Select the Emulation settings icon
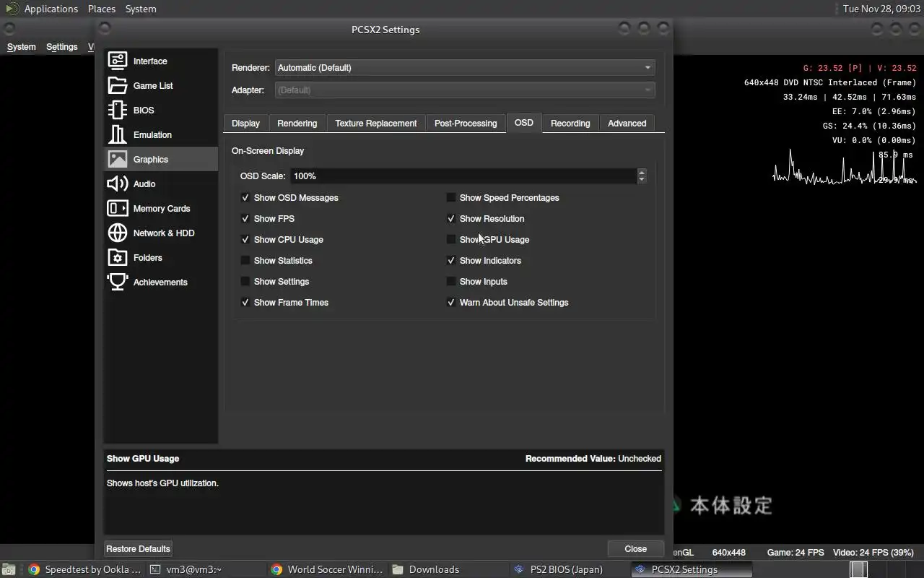 [118, 134]
